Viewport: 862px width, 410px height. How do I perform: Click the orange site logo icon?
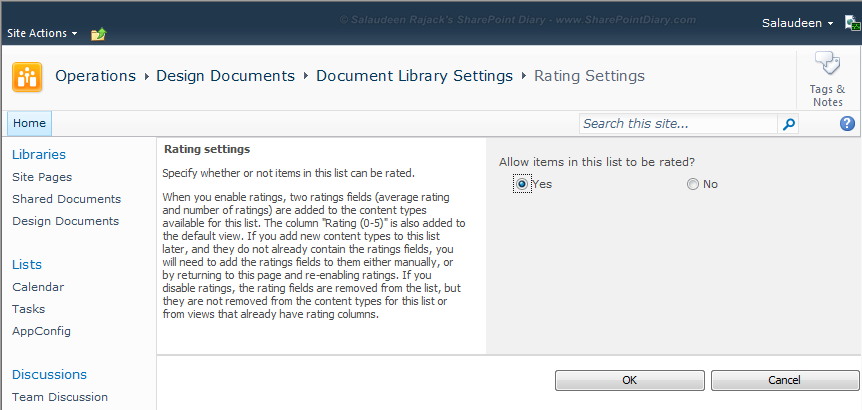(x=27, y=77)
